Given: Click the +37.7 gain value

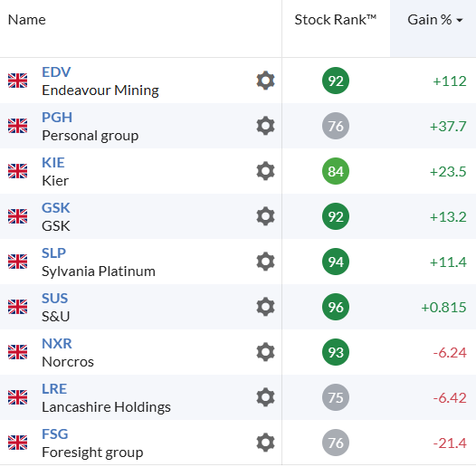Looking at the screenshot, I should [448, 127].
